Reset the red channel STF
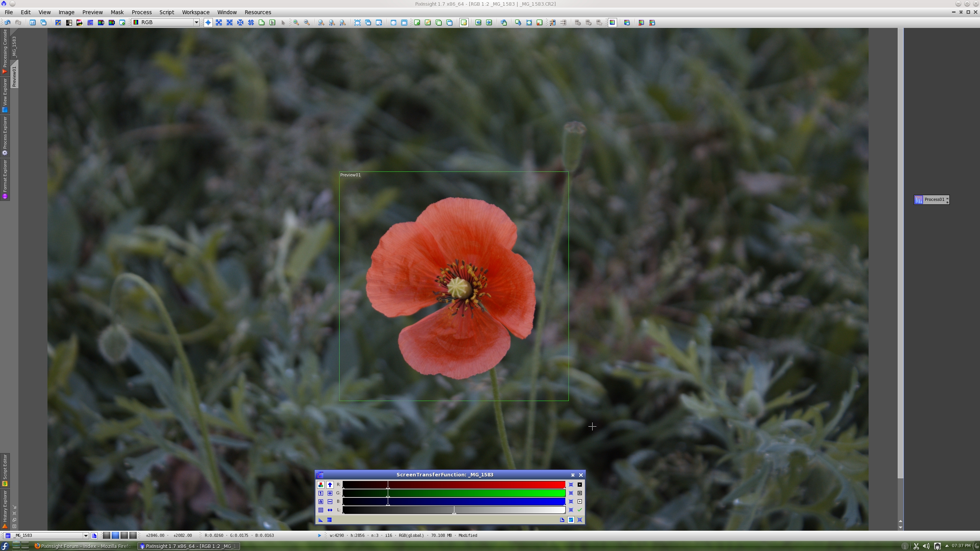 (x=571, y=485)
